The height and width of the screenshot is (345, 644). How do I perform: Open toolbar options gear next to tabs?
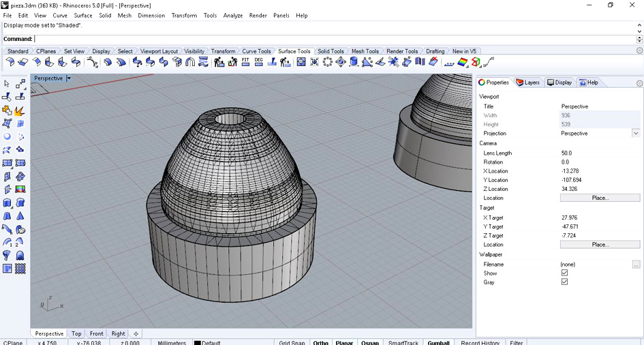click(639, 50)
